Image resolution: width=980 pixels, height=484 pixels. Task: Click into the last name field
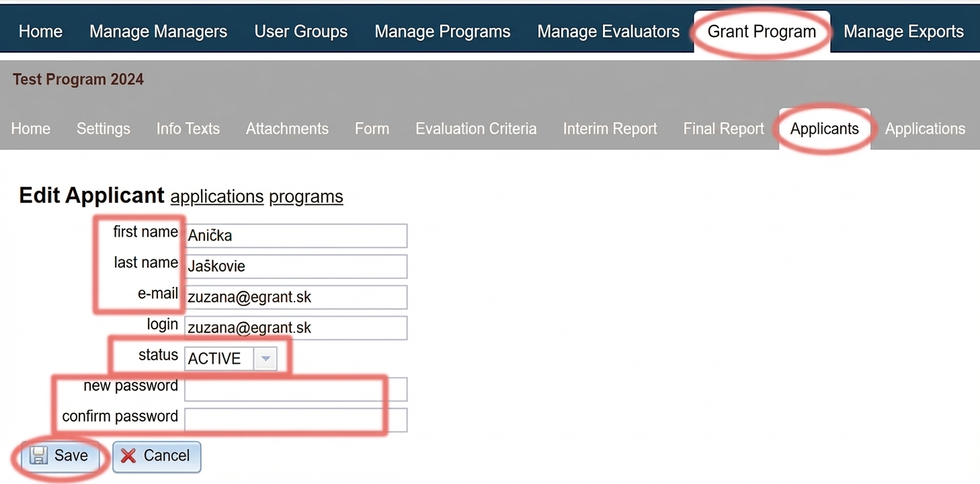pos(296,266)
